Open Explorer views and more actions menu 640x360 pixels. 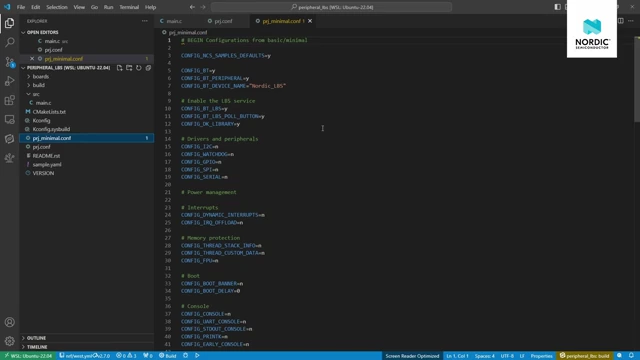pyautogui.click(x=144, y=21)
